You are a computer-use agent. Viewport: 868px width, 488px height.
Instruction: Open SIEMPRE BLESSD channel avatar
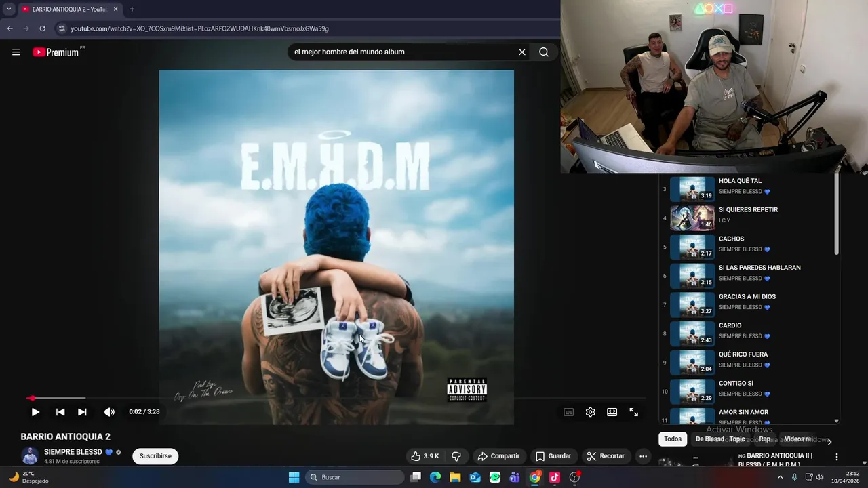click(x=30, y=456)
